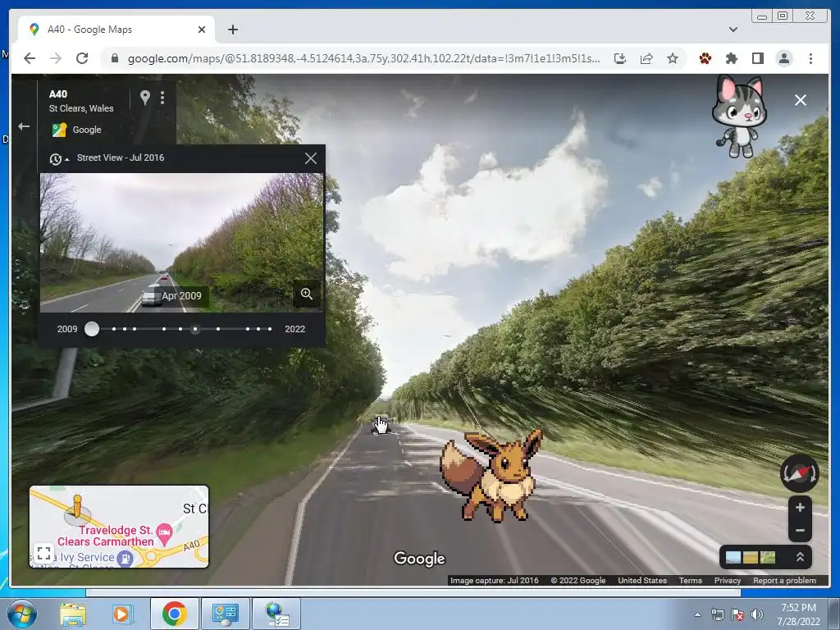
Task: Click the Apr 2009 preview thumbnail
Action: tap(181, 243)
